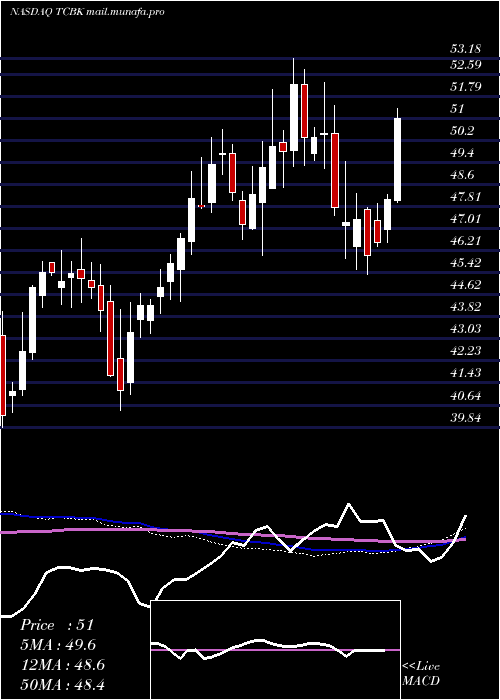500x700 pixels.
Task: Select the 52.59 price level label
Action: (x=466, y=65)
